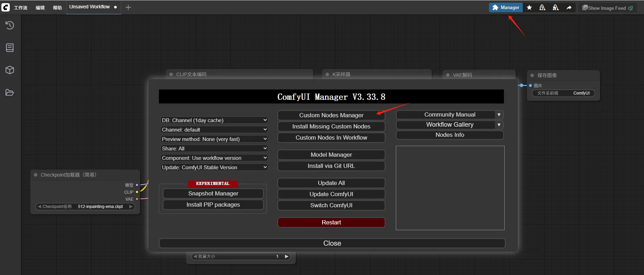644x275 pixels.
Task: Increase 批量大小 with right arrow
Action: coord(287,257)
